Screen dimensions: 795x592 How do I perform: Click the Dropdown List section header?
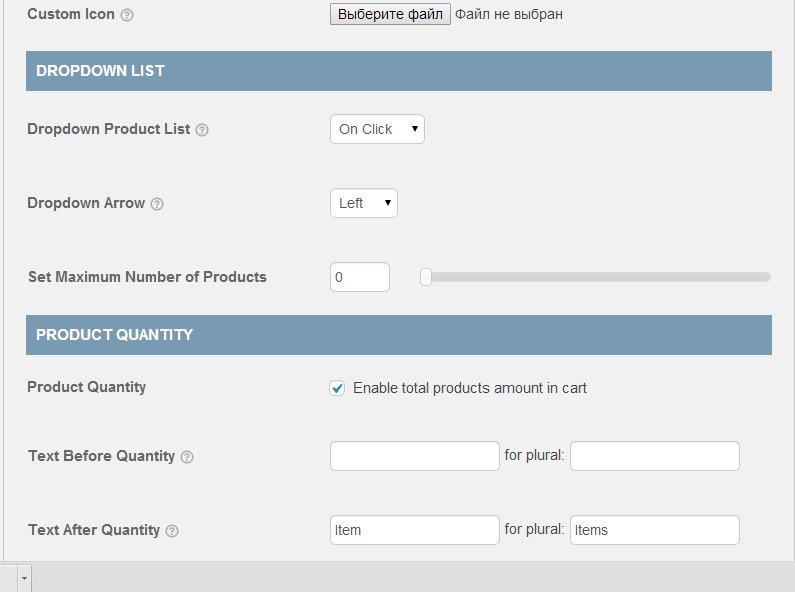(399, 71)
